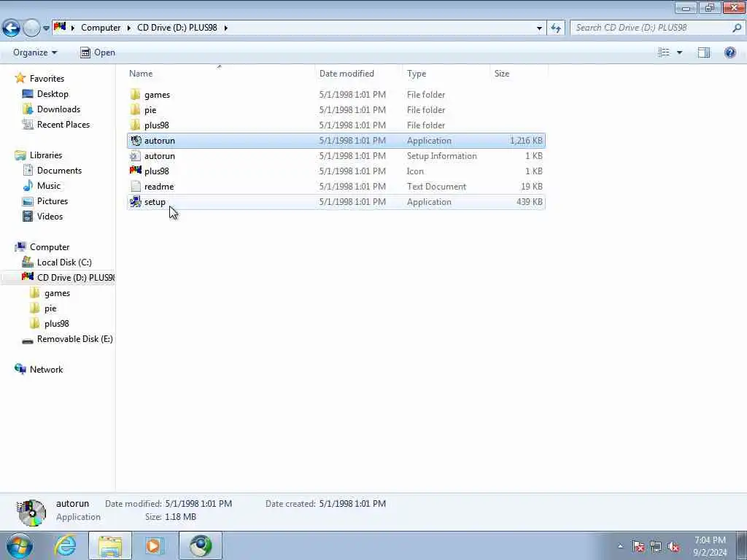Select the plus98 Icon file's flag icon
747x560 pixels.
[135, 171]
